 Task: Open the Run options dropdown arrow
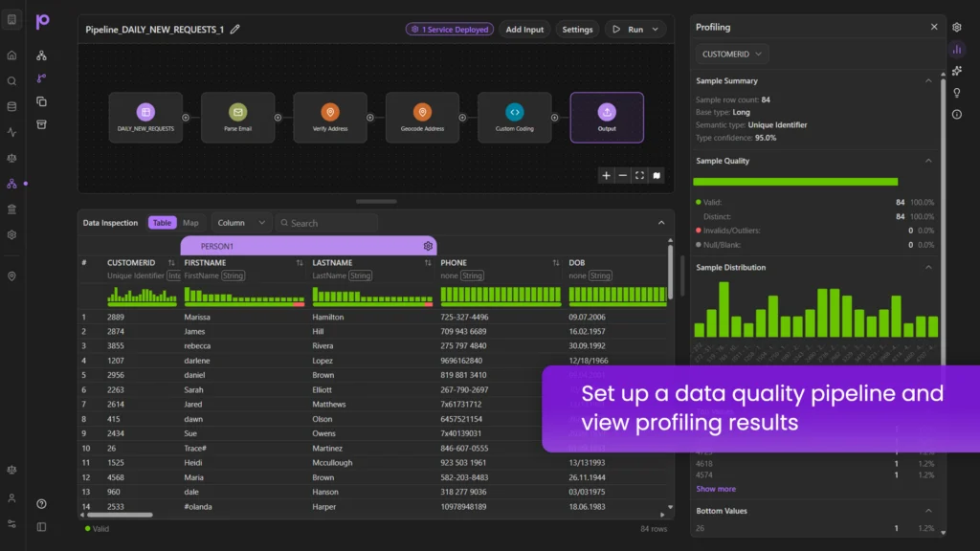(655, 30)
